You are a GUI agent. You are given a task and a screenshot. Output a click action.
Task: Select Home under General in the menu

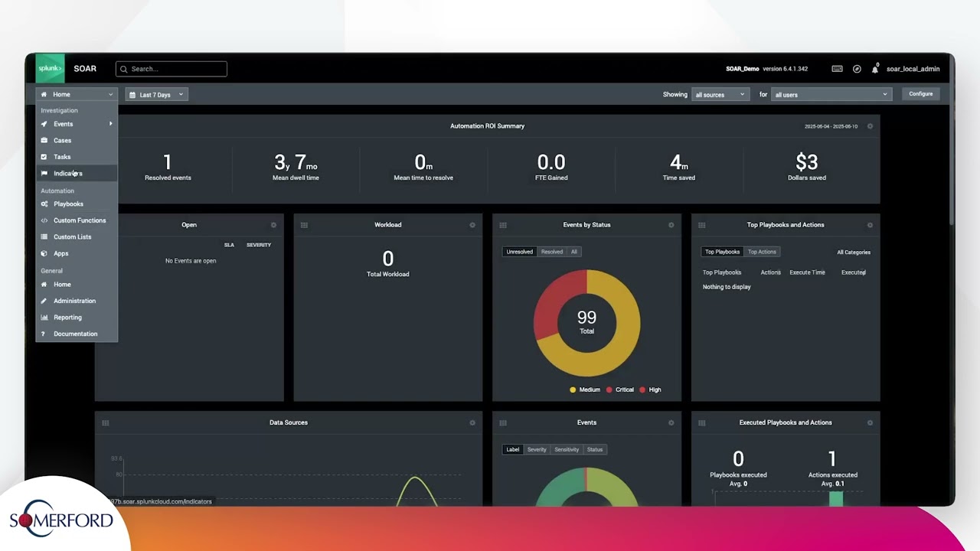pyautogui.click(x=77, y=285)
